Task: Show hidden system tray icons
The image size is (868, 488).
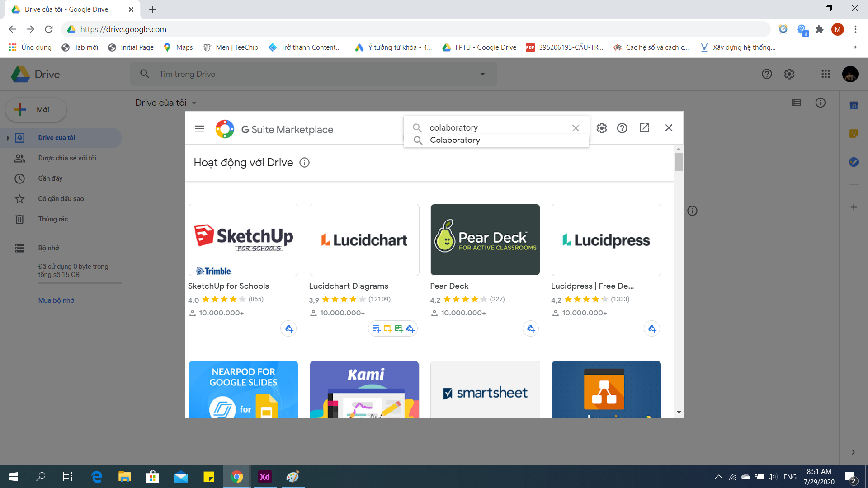Action: pos(718,477)
